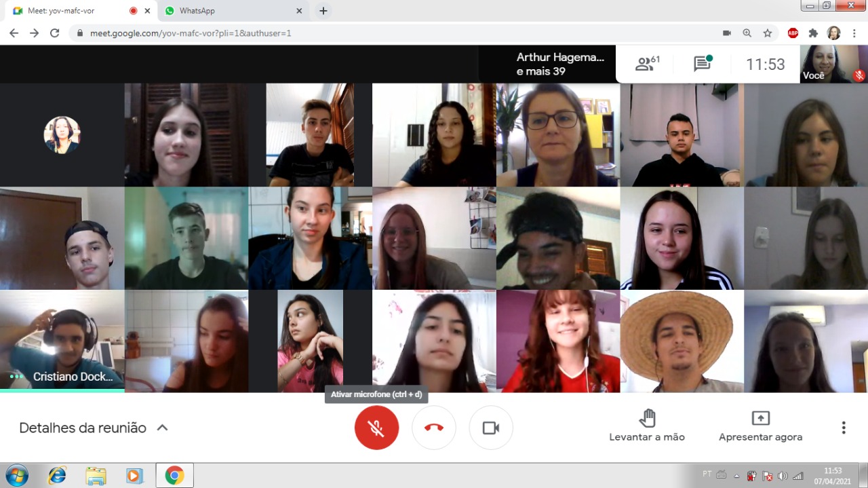Select the Meet yov-mafc-vor tab
Screen dimensions: 868x488
tap(75, 11)
